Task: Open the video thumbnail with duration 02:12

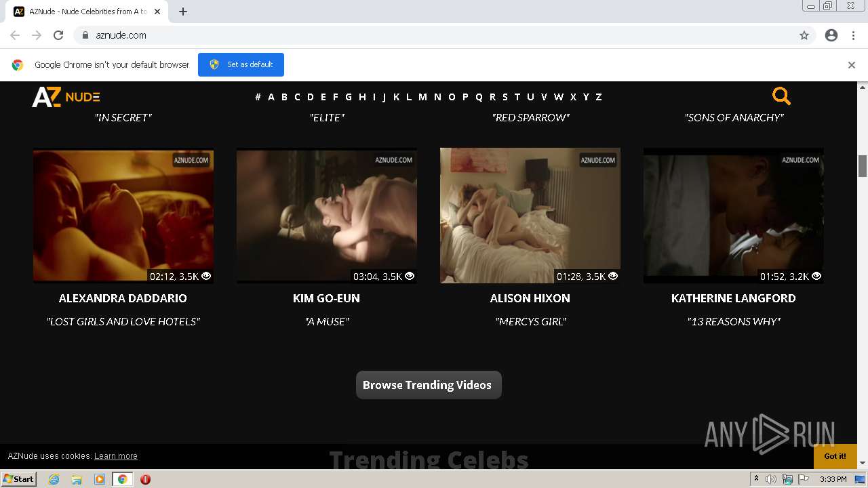Action: [x=123, y=216]
